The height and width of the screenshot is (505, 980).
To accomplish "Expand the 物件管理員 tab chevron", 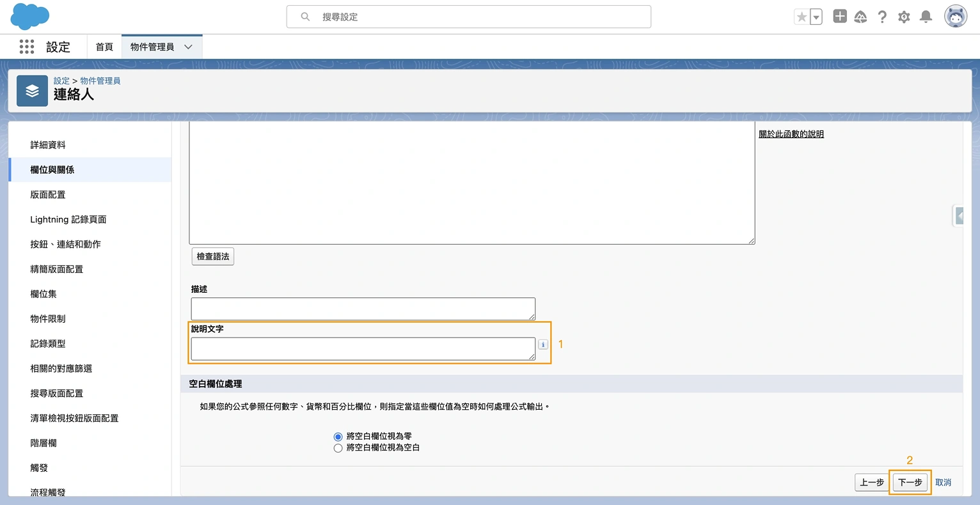I will click(x=187, y=47).
